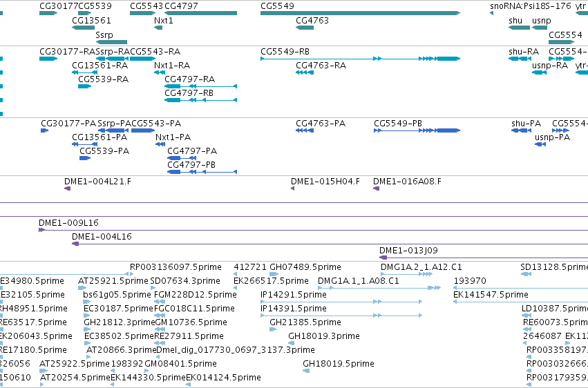
Task: Click the DME1-004L21.F feature label
Action: [98, 182]
